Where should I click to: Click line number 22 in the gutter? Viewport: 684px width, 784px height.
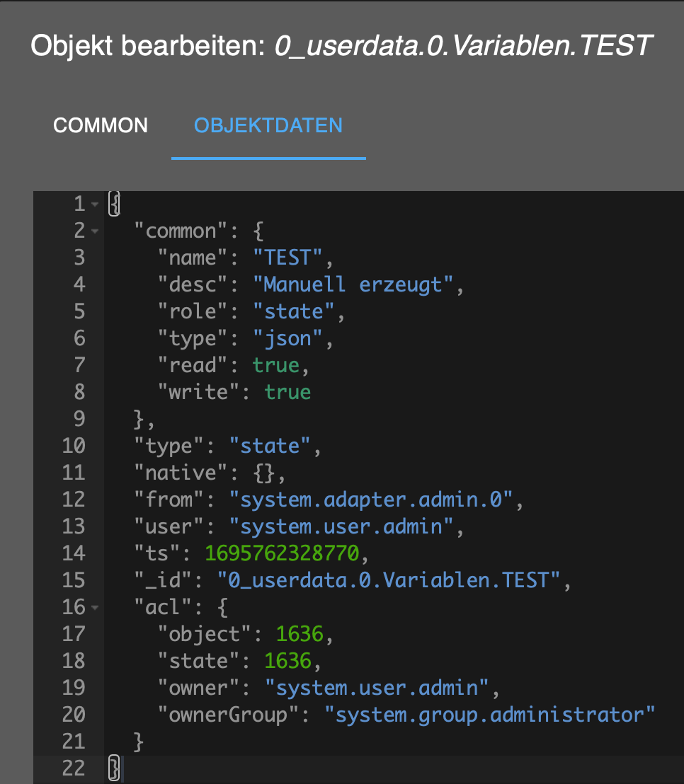click(74, 768)
